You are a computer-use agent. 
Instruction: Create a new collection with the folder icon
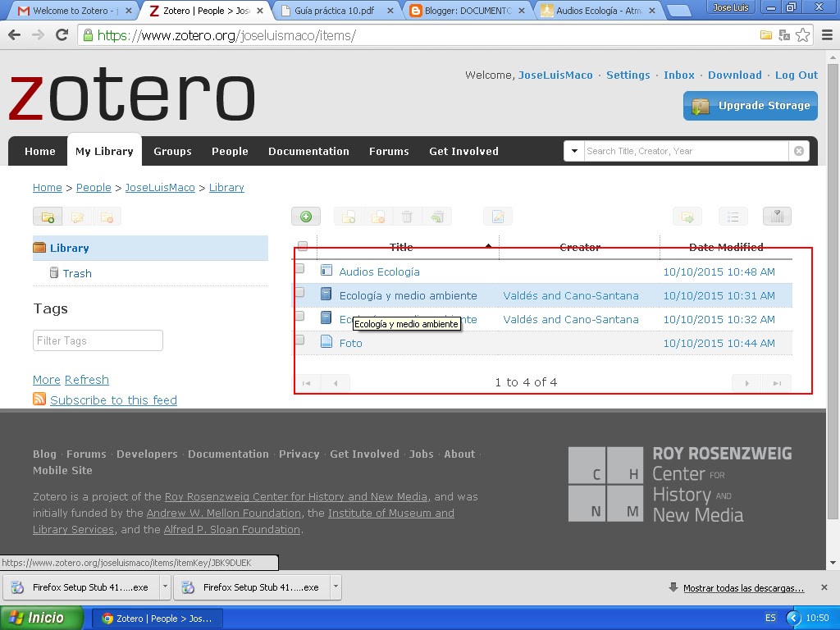(x=47, y=216)
